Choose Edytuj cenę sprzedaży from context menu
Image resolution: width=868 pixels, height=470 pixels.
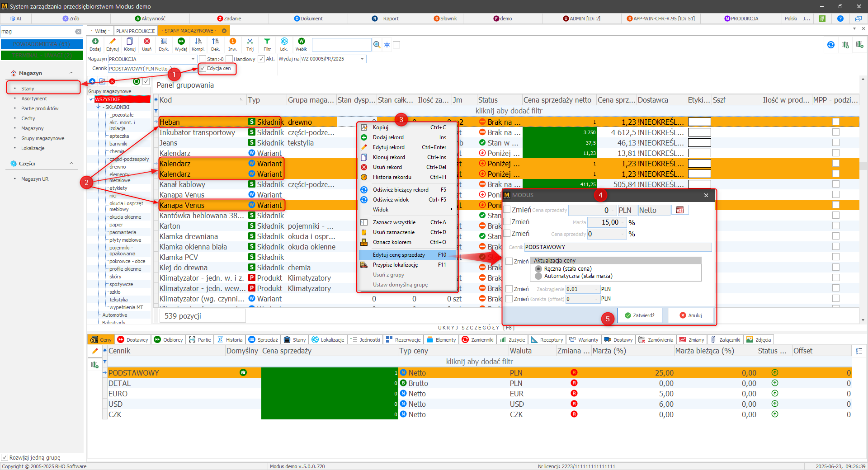pos(398,255)
